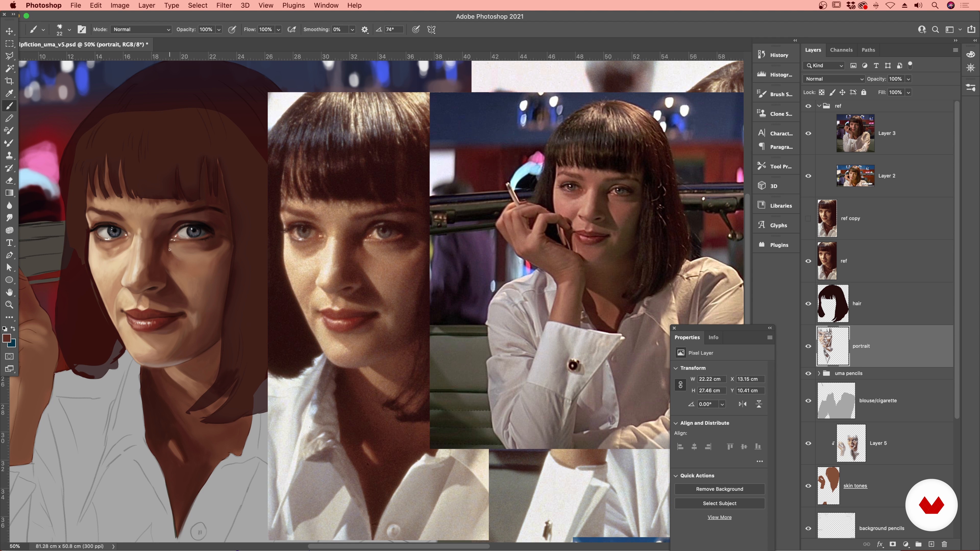Switch to the Channels tab
Viewport: 980px width, 551px height.
[x=841, y=50]
